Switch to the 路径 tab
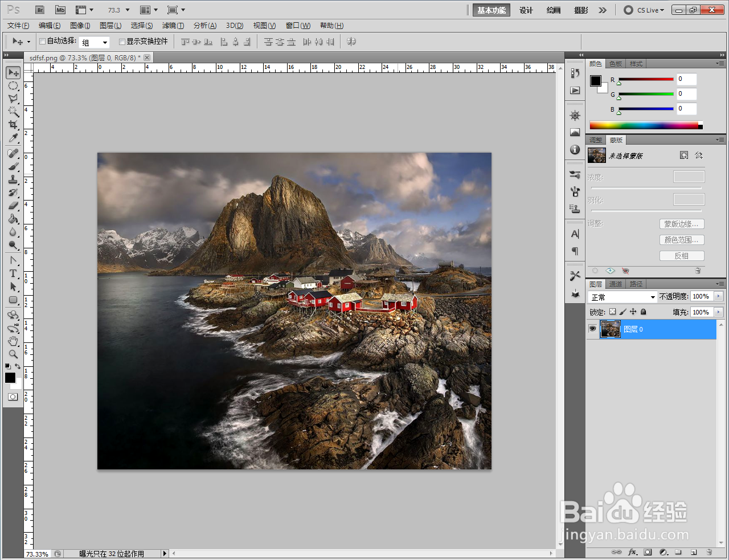Viewport: 729px width, 560px height. pos(636,284)
